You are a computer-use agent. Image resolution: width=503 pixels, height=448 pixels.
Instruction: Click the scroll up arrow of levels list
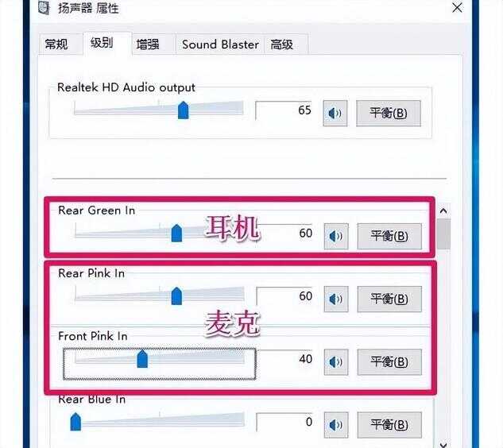(x=443, y=211)
